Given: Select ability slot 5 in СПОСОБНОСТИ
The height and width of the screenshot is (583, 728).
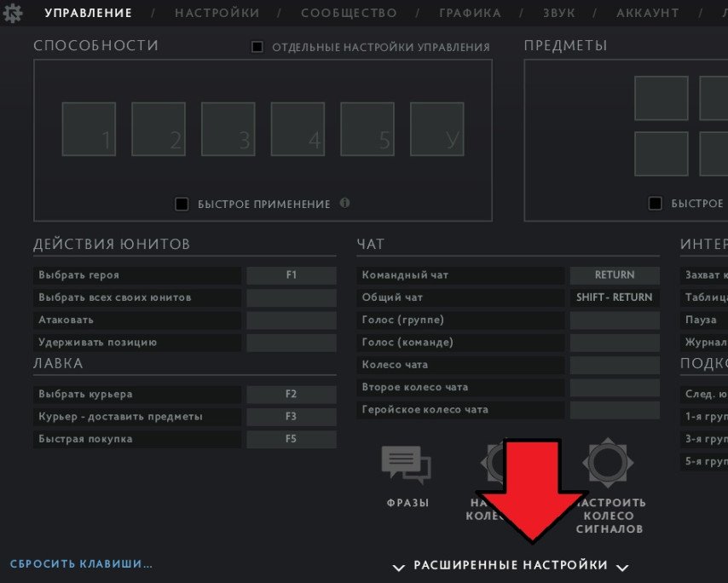Looking at the screenshot, I should pyautogui.click(x=367, y=129).
